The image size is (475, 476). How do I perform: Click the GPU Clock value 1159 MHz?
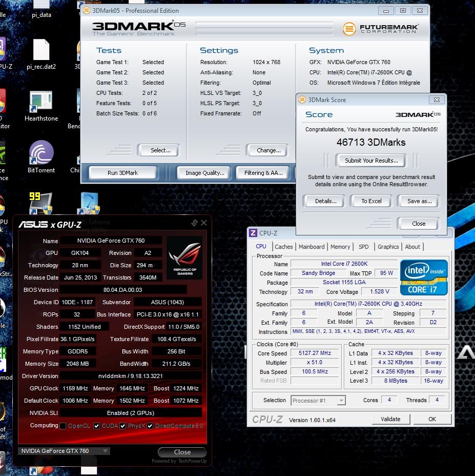(x=75, y=389)
